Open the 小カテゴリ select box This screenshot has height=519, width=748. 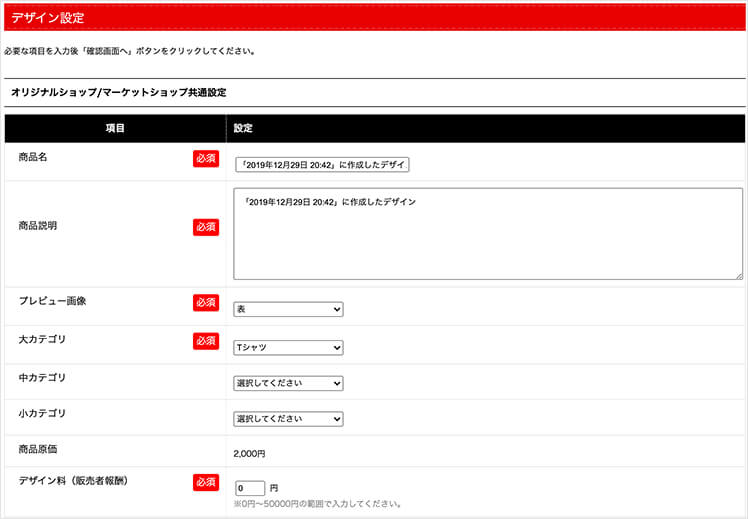point(288,419)
